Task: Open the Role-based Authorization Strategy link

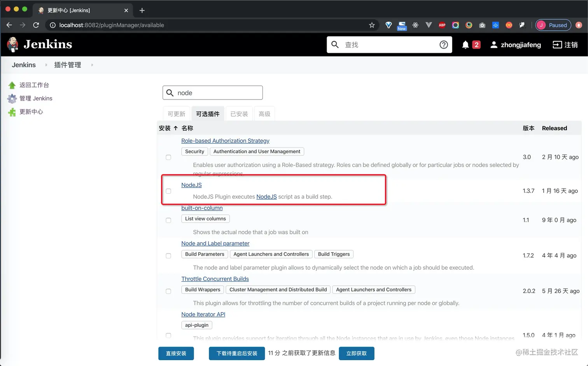Action: pos(225,141)
